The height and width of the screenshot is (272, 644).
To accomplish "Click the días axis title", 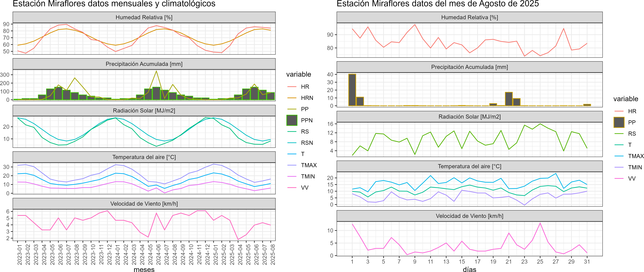I will click(469, 270).
